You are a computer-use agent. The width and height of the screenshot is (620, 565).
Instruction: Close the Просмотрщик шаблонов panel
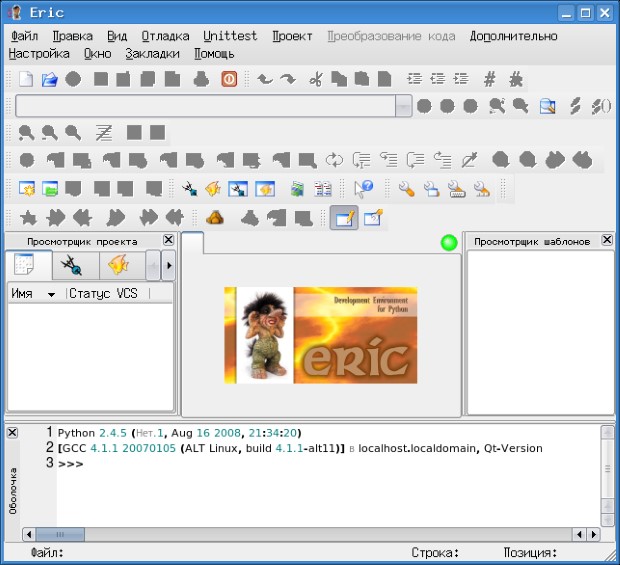[606, 240]
